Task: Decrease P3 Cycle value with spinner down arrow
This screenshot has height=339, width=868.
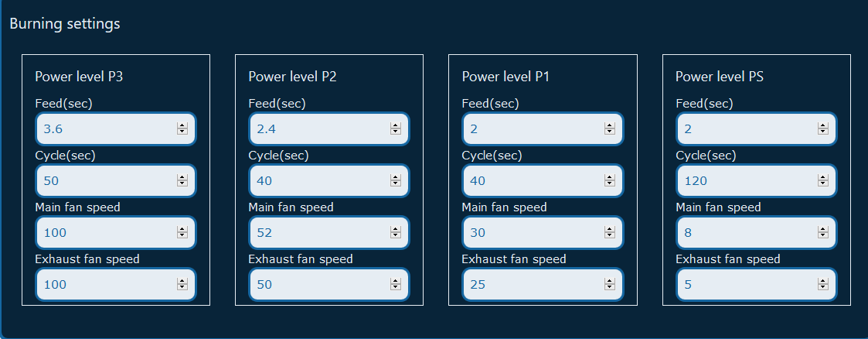Action: 182,183
